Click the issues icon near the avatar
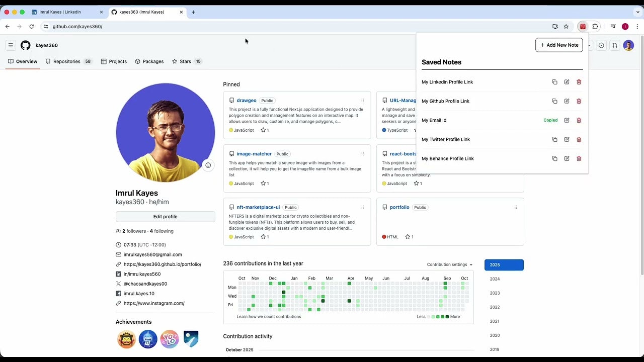 click(601, 45)
